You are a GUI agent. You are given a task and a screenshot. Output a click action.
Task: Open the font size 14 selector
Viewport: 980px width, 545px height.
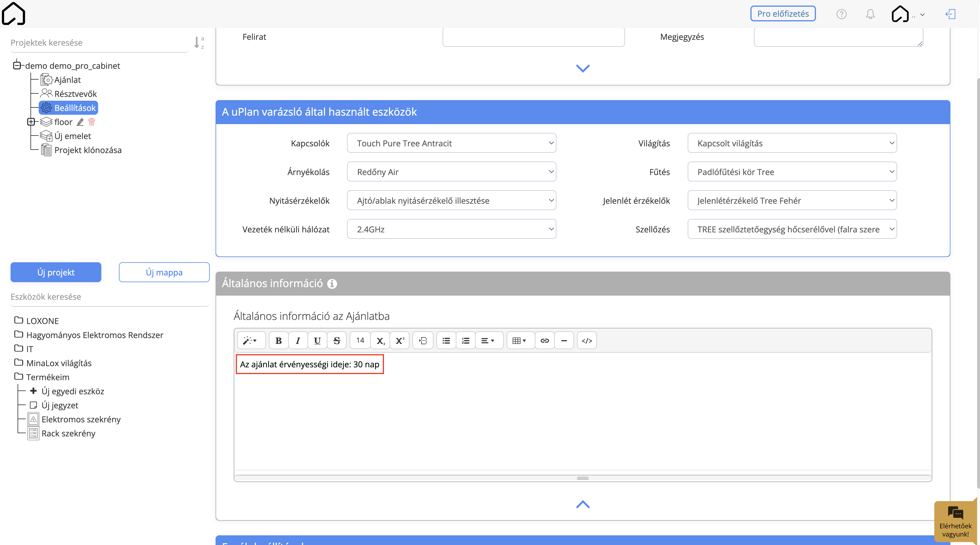click(x=360, y=340)
